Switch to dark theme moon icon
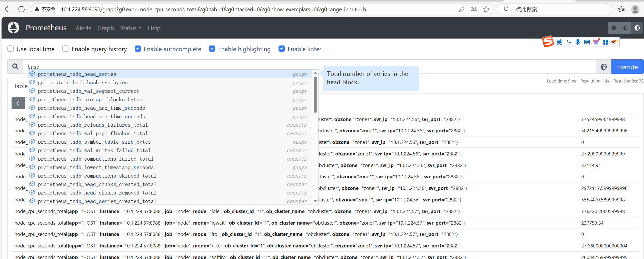The height and width of the screenshot is (259, 644). [x=626, y=28]
